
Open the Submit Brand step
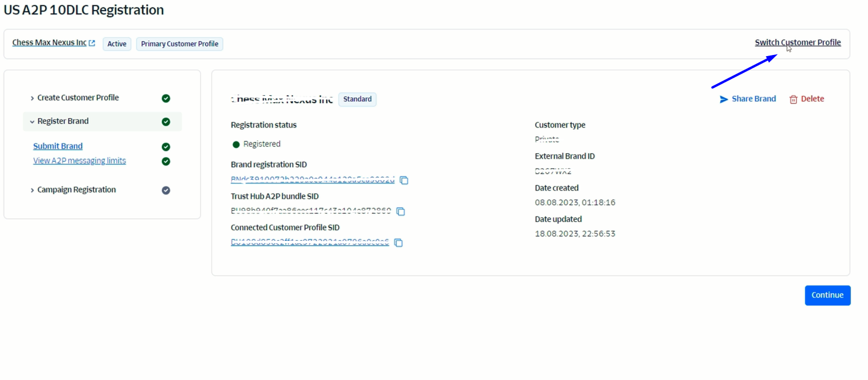click(58, 146)
